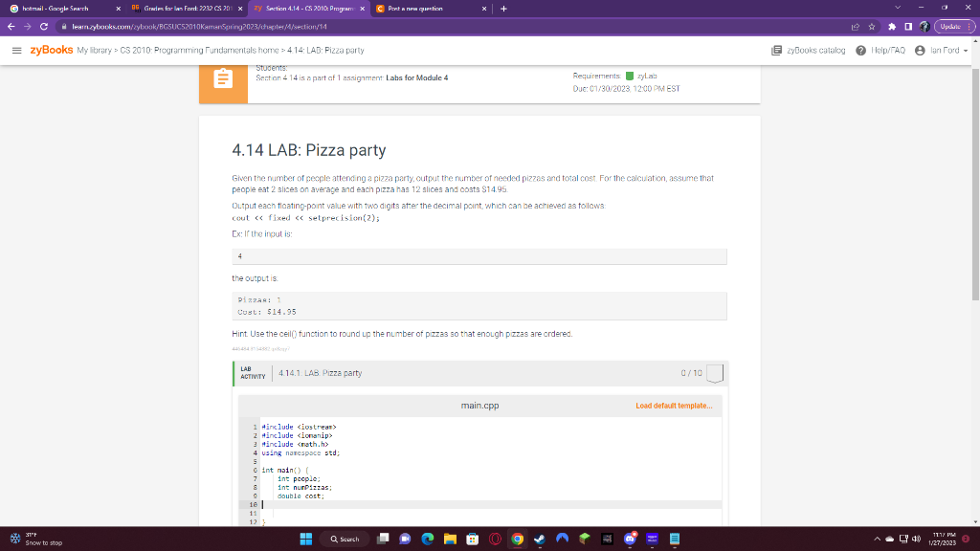Close the hotmail Google Search tab
The width and height of the screenshot is (980, 551).
(x=118, y=9)
